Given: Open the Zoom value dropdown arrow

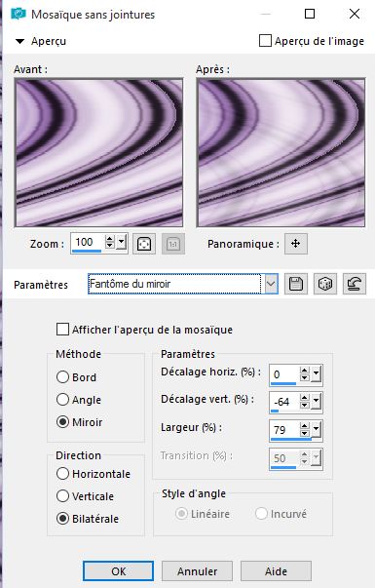Looking at the screenshot, I should coord(122,243).
